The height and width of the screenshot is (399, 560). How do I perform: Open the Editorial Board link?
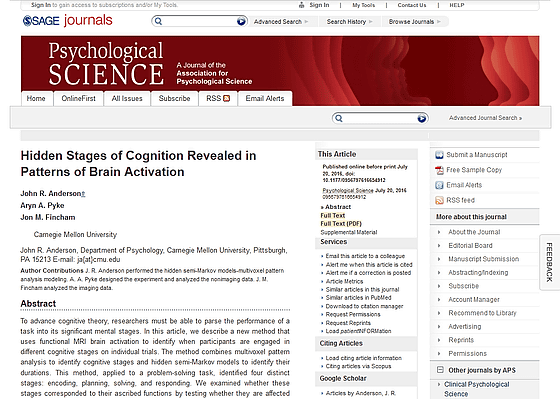[470, 246]
